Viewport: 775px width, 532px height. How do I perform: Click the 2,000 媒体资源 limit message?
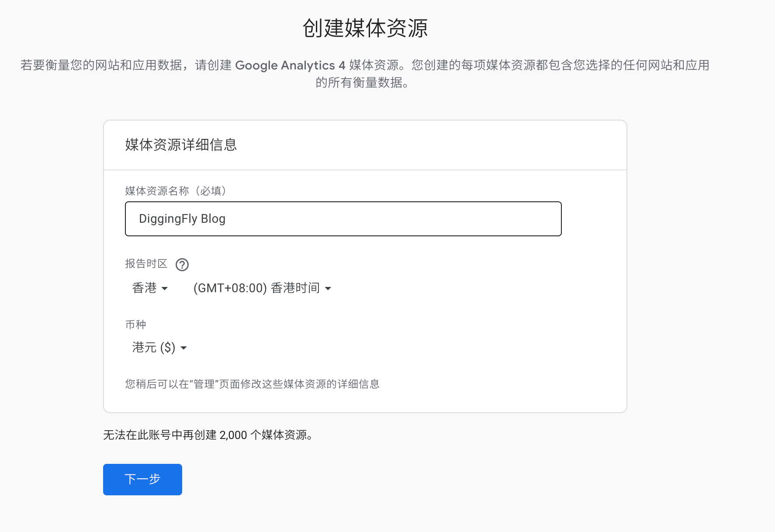tap(208, 435)
